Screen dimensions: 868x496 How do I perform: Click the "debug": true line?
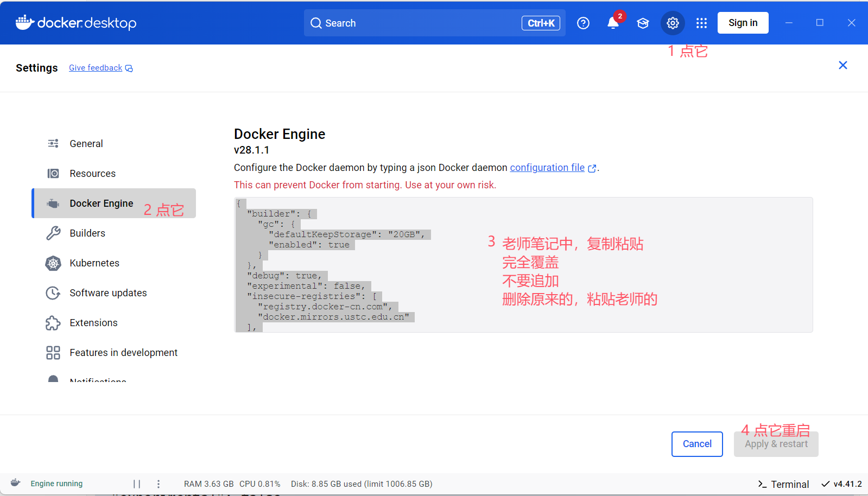click(284, 276)
